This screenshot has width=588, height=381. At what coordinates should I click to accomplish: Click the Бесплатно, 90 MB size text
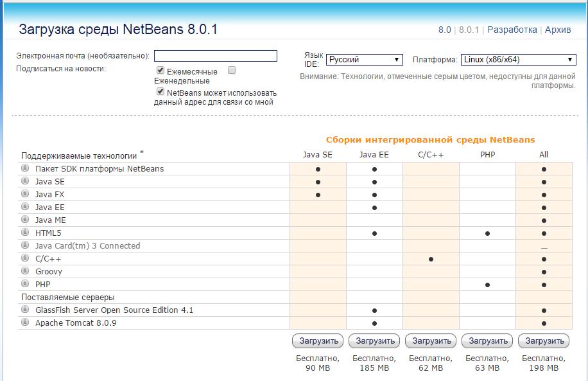click(x=318, y=363)
